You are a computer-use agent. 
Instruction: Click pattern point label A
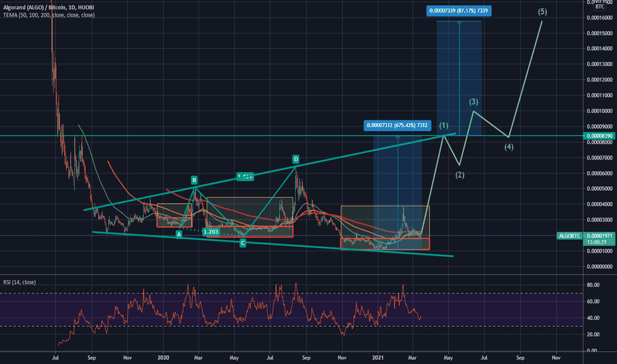[179, 234]
